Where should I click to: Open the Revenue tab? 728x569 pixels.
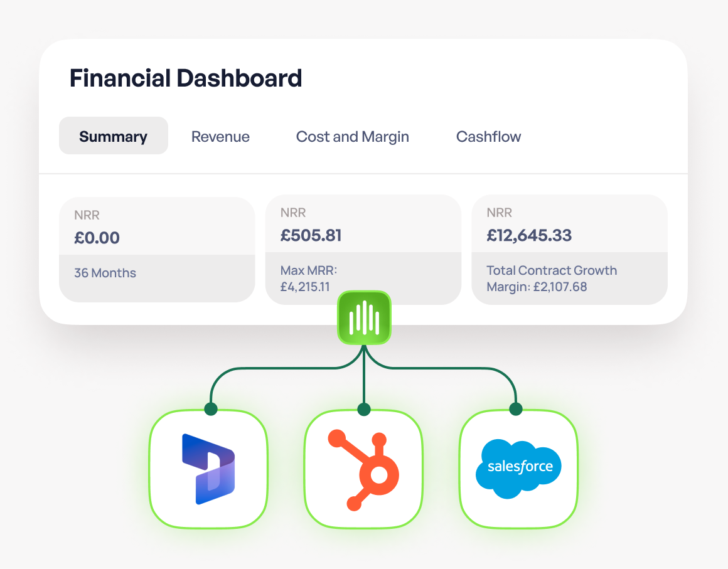220,137
